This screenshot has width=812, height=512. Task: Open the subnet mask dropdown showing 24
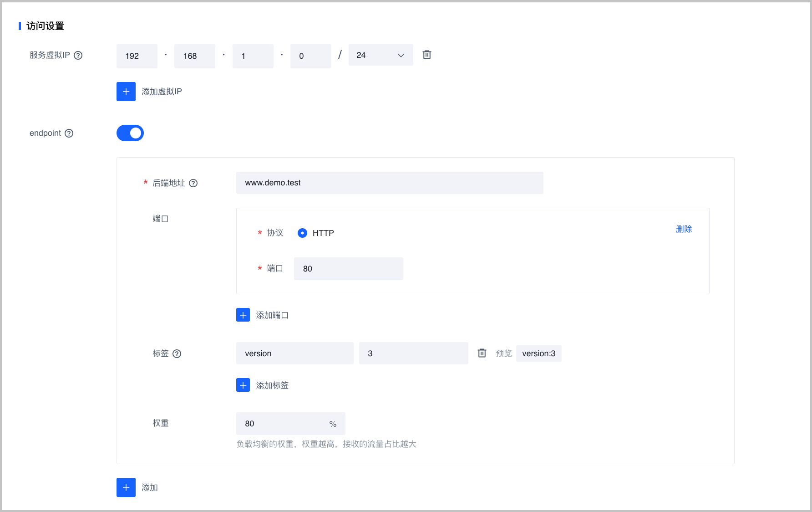click(381, 55)
